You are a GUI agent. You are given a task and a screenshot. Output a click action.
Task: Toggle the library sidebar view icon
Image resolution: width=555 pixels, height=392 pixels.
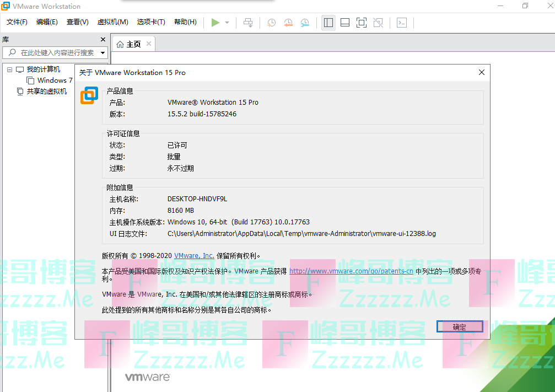click(x=328, y=23)
